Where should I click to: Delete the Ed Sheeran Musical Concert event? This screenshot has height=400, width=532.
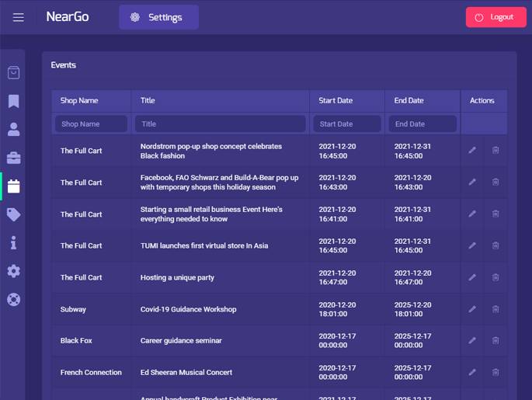point(495,372)
